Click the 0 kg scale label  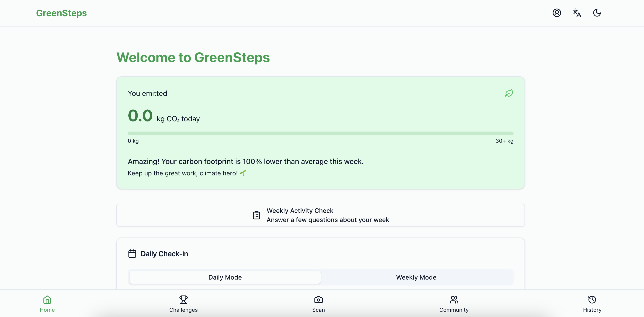click(x=133, y=141)
